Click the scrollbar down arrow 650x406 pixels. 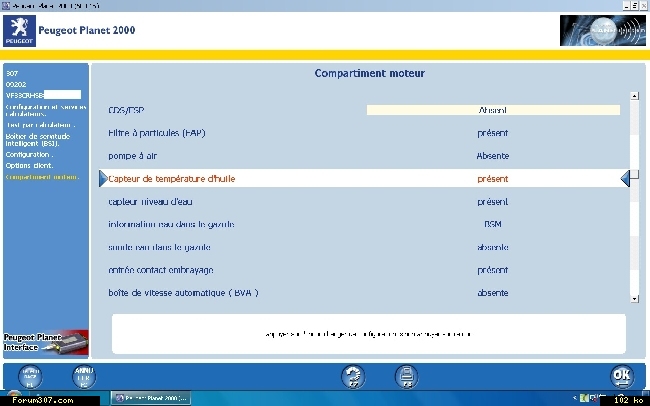634,299
